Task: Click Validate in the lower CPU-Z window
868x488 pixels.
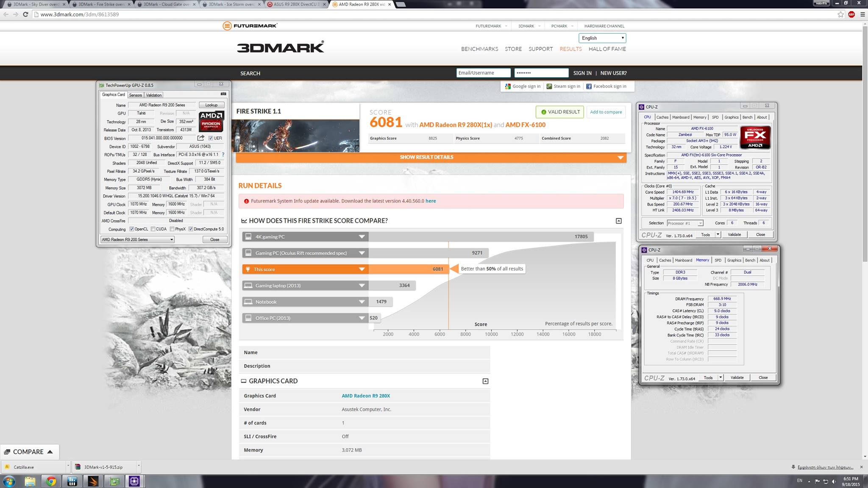Action: point(737,378)
